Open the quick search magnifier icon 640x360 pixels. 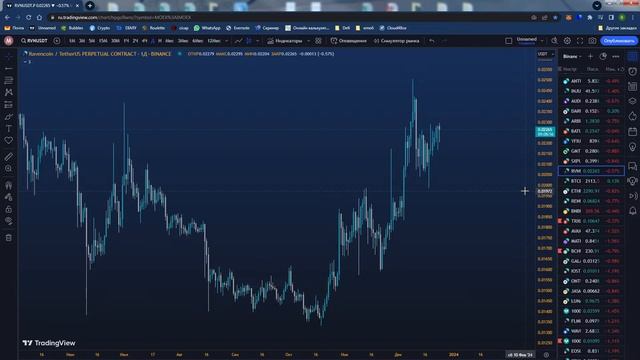click(554, 41)
